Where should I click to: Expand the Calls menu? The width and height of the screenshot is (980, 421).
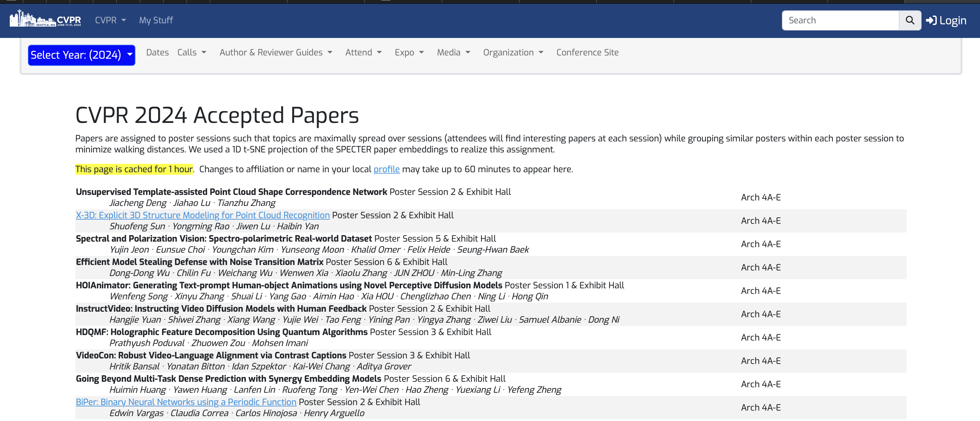pos(192,53)
